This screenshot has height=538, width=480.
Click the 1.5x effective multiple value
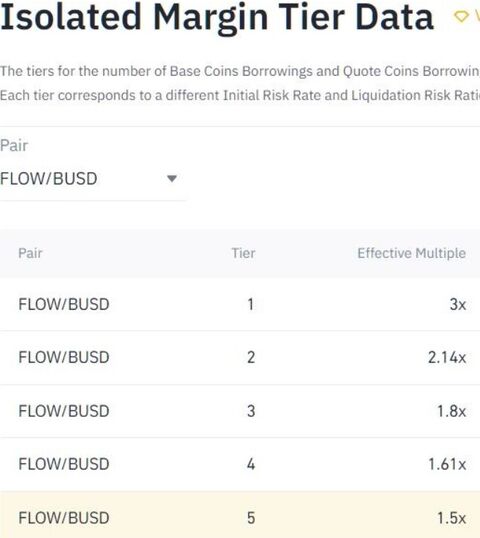point(452,518)
